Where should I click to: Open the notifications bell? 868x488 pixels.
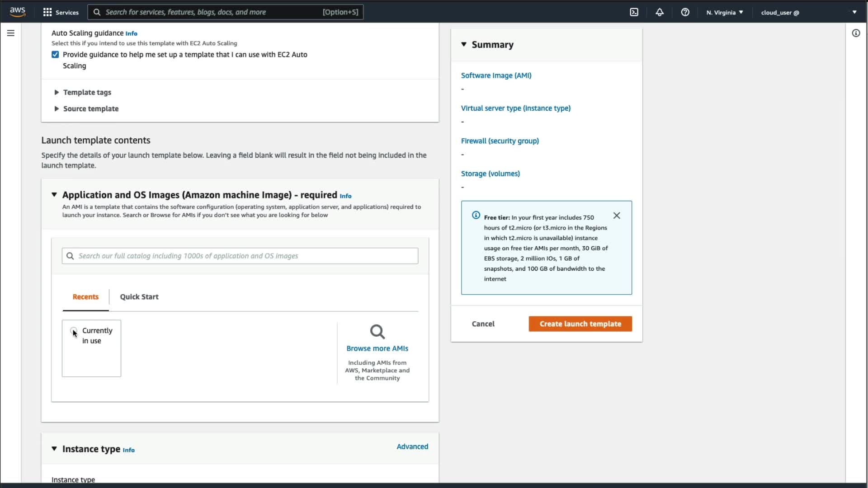(x=660, y=12)
